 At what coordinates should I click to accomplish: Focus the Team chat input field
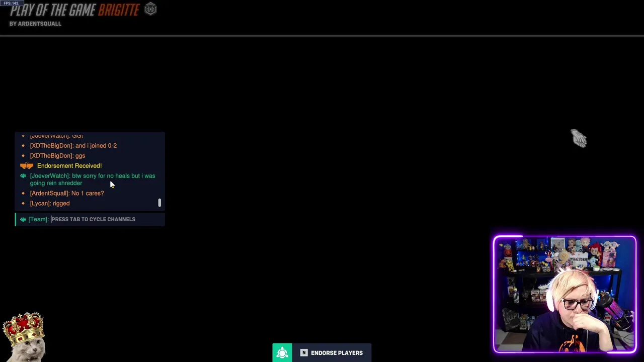click(x=90, y=219)
